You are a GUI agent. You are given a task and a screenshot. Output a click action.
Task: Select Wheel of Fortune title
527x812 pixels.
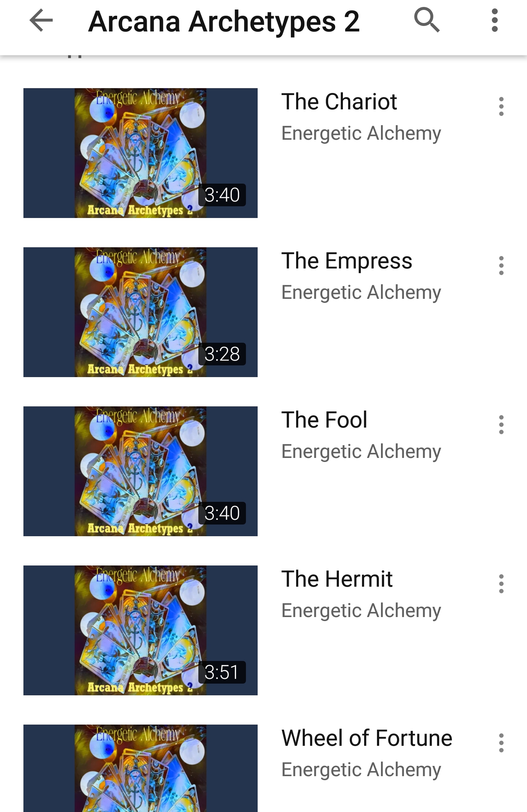click(367, 738)
